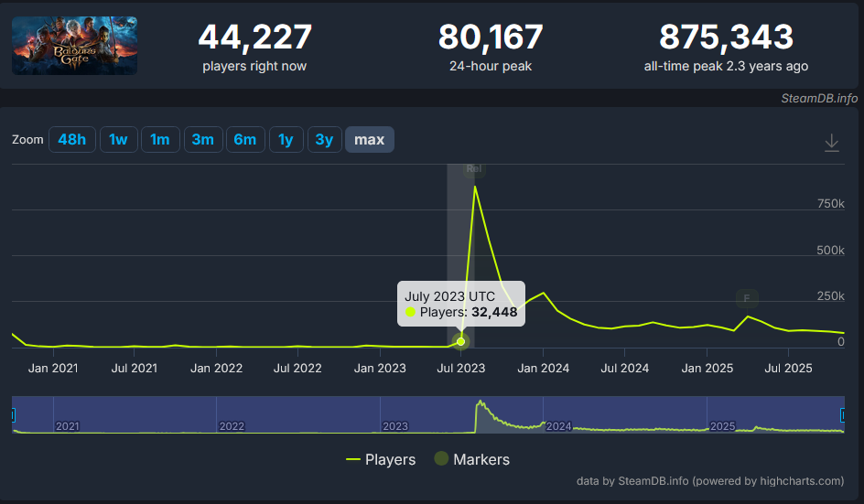Switch zoom to 1m
The image size is (864, 504).
[160, 139]
